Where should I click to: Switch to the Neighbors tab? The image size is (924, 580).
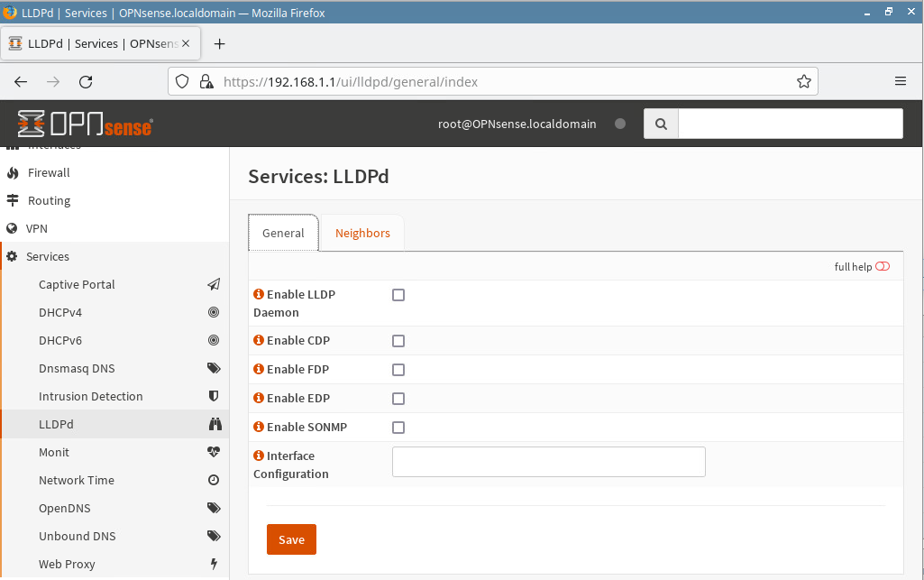coord(362,233)
